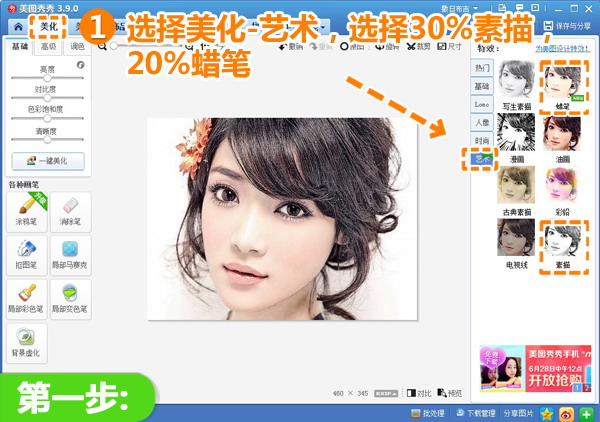This screenshot has height=422, width=600.
Task: Click the 一键美化 one-click beautify button
Action: point(48,161)
